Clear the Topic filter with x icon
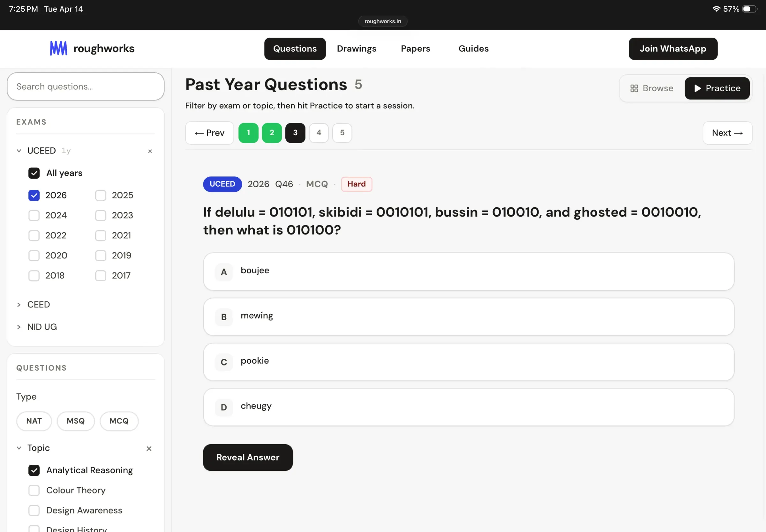 click(x=149, y=448)
